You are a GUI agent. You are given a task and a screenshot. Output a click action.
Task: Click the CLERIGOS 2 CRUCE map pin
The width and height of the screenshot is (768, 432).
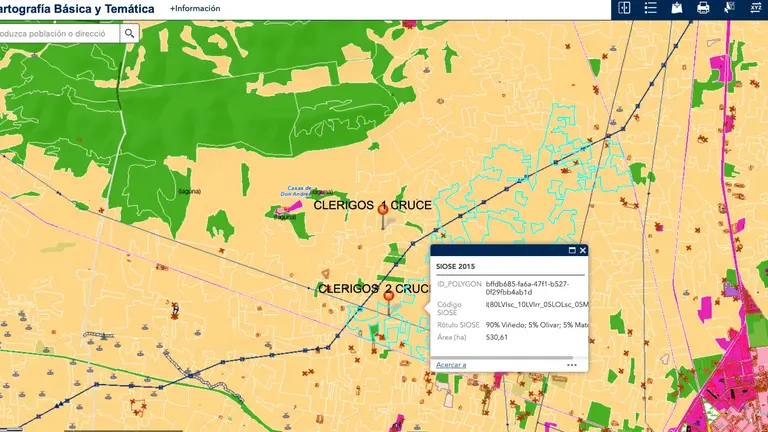click(x=388, y=296)
